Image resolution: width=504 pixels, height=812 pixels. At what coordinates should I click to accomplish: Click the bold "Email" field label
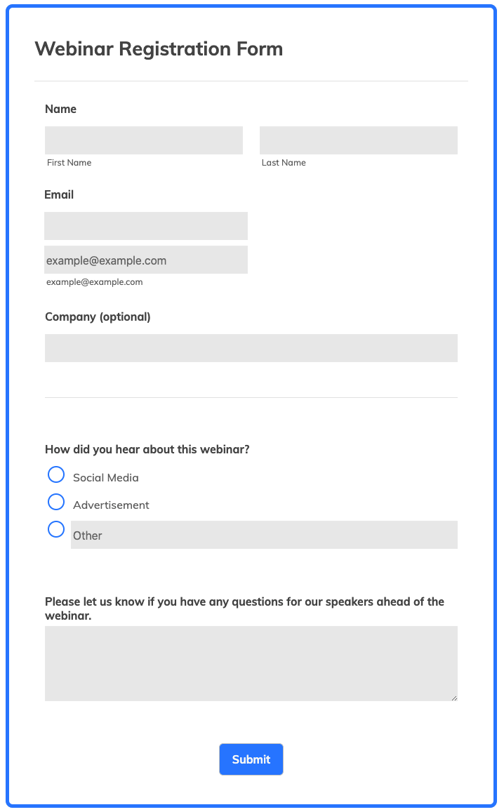(x=59, y=195)
